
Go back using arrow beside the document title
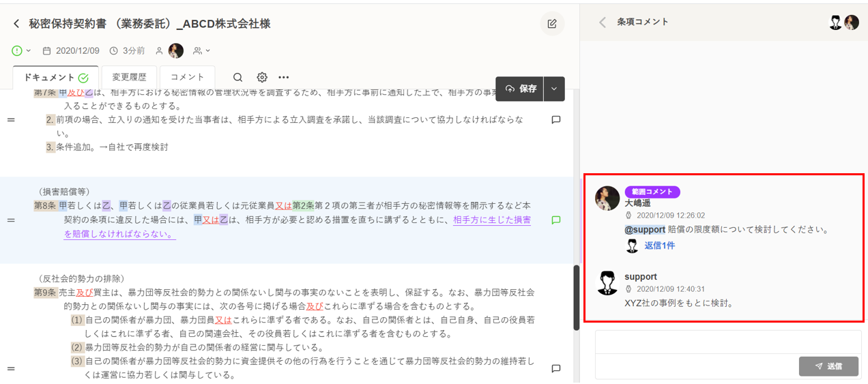[x=16, y=24]
